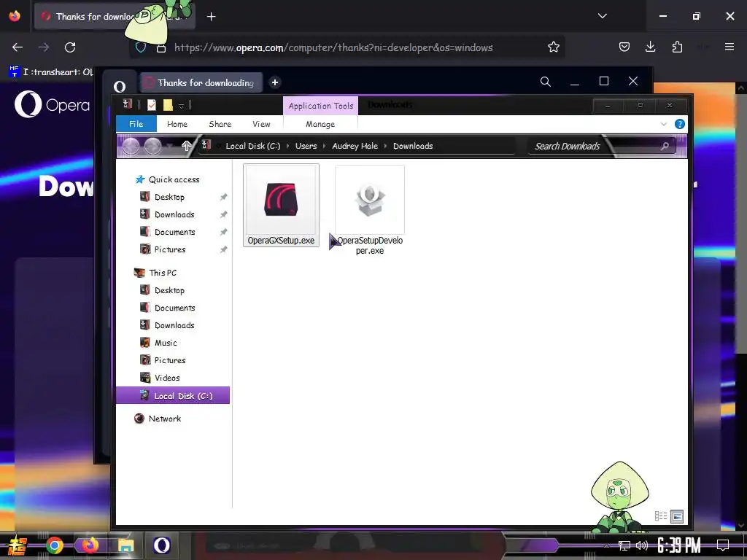This screenshot has height=560, width=747.
Task: Select the OperaGXSetup.exe file
Action: tap(281, 205)
